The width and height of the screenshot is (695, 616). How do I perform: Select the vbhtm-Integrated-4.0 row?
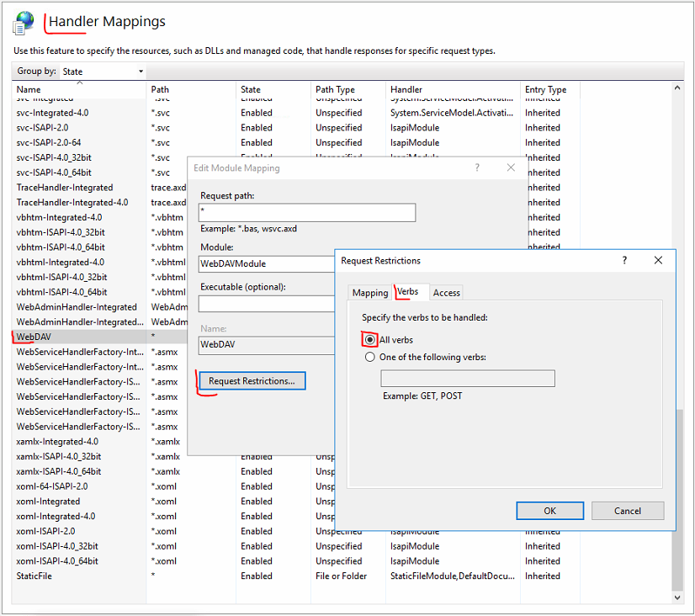(59, 217)
